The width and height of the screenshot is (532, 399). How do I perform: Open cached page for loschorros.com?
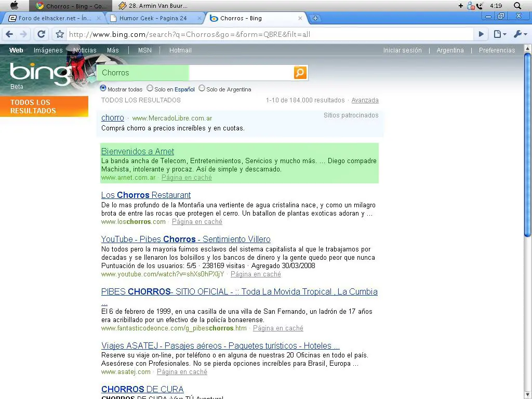(197, 221)
